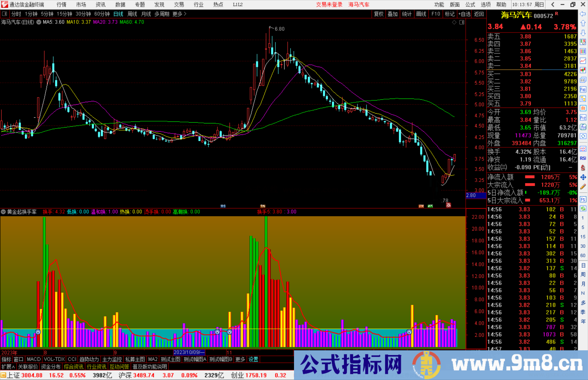Click the 复权 button
Viewport: 588px width, 380px height.
click(x=379, y=14)
